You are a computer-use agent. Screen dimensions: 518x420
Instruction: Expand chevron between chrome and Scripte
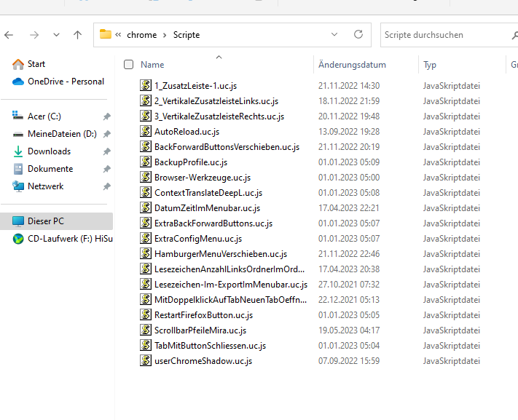165,35
